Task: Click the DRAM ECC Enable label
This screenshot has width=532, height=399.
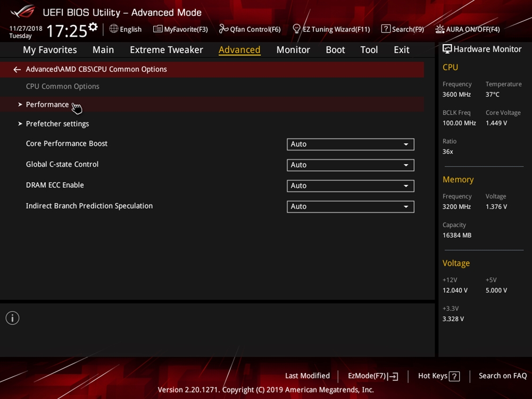Action: 55,185
